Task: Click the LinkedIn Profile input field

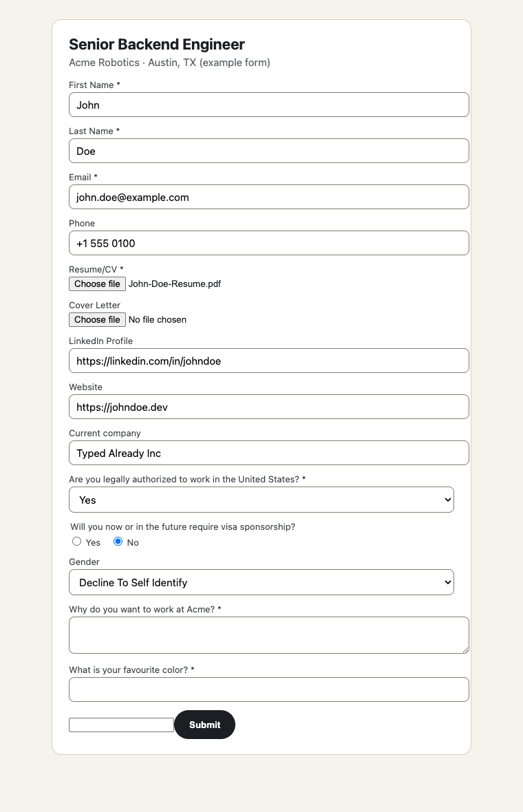Action: point(269,361)
